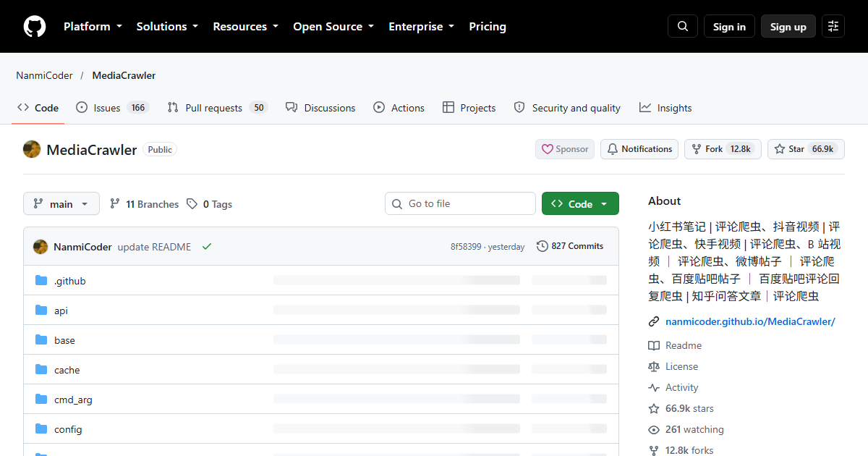Open the cache folder
The width and height of the screenshot is (868, 456).
pyautogui.click(x=67, y=370)
